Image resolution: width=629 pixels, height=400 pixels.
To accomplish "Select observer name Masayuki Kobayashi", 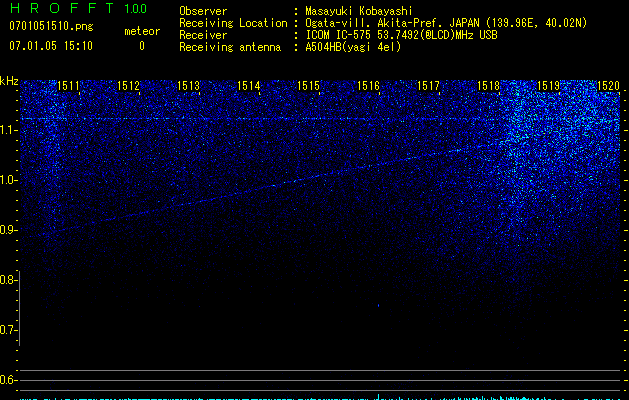I will (x=359, y=11).
